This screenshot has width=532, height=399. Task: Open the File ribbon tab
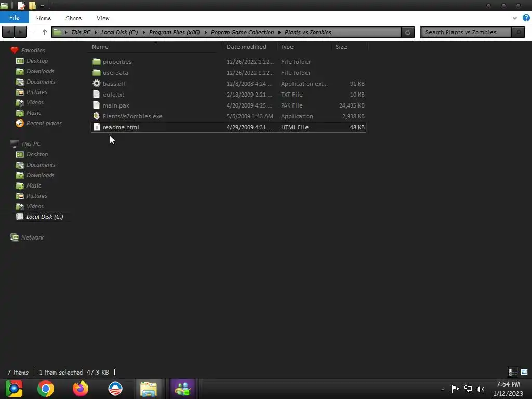click(x=14, y=18)
